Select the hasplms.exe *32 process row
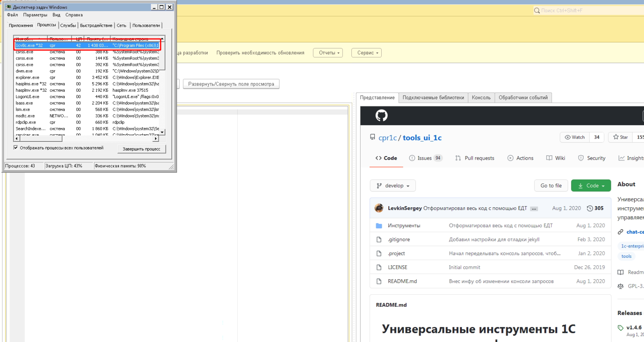 pyautogui.click(x=87, y=84)
